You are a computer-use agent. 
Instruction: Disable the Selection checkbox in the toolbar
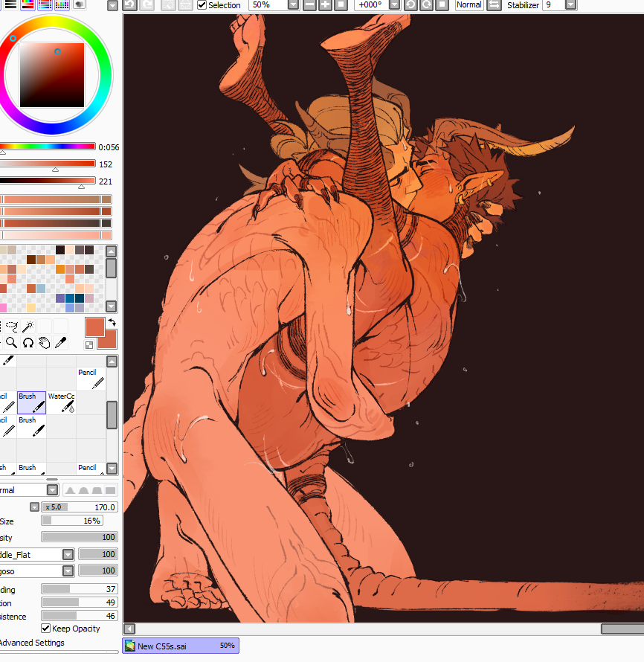click(201, 5)
